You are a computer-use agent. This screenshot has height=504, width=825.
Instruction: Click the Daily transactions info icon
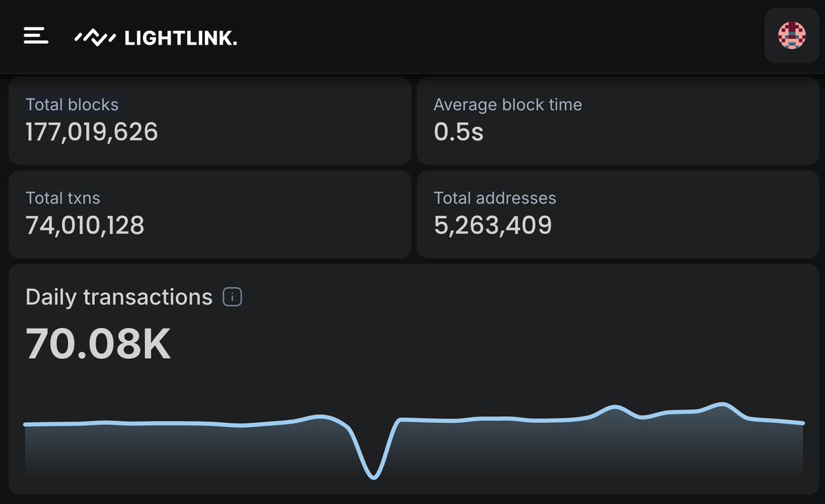(x=233, y=297)
